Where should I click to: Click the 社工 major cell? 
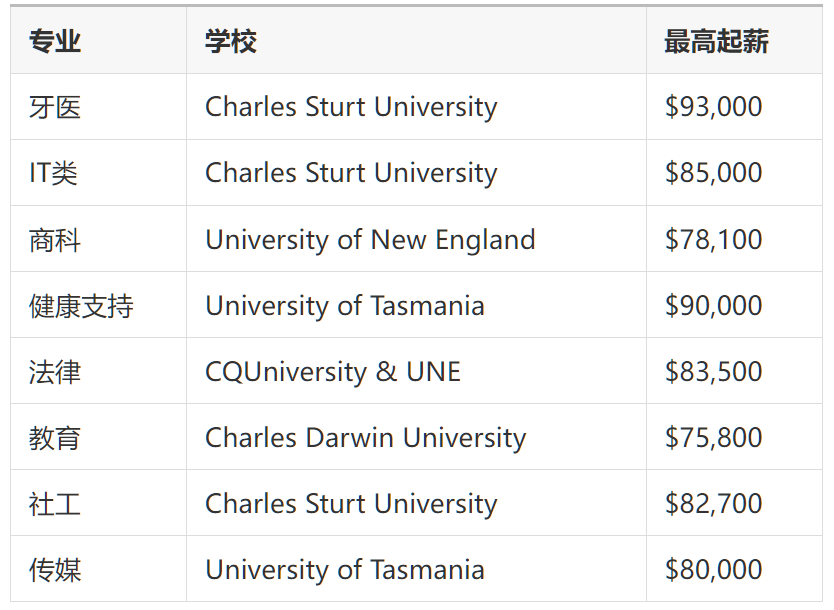(x=55, y=504)
